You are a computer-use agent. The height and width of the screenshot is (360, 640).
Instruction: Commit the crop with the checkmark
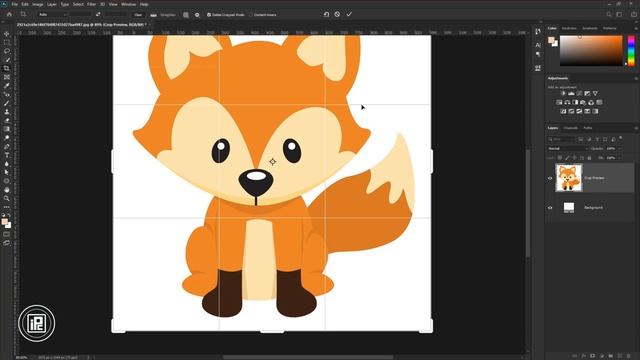click(x=349, y=14)
